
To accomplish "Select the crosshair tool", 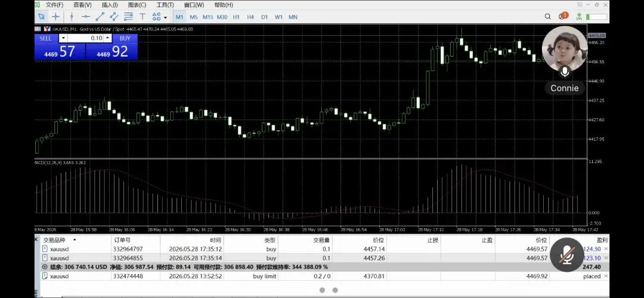I will pos(55,17).
